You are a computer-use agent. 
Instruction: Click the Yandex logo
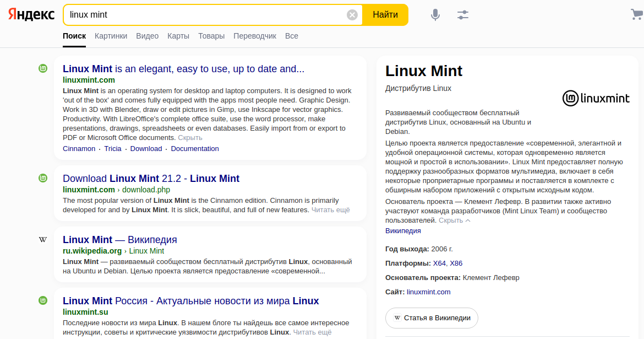pos(31,15)
